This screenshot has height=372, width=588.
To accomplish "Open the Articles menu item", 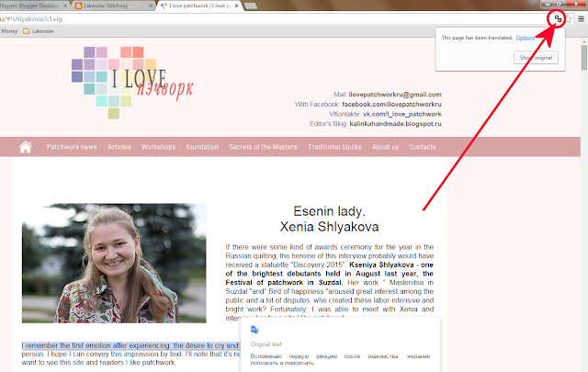I will (x=119, y=147).
